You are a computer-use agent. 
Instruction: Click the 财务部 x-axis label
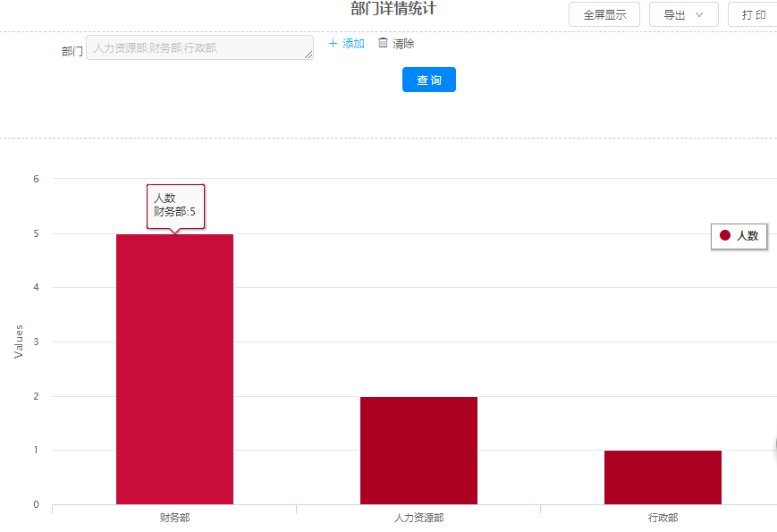174,518
